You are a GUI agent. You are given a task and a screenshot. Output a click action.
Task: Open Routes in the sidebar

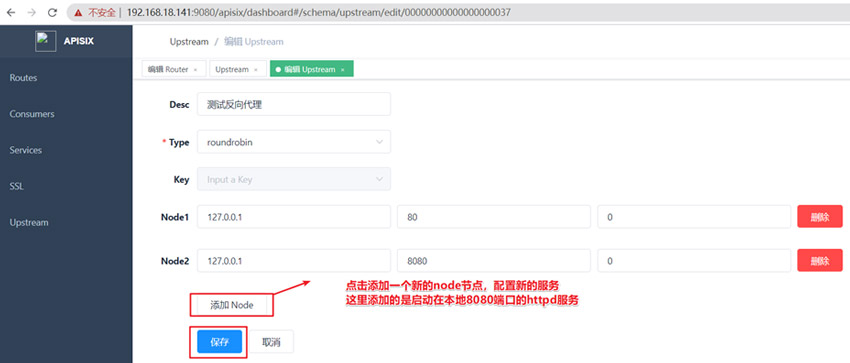tap(23, 78)
